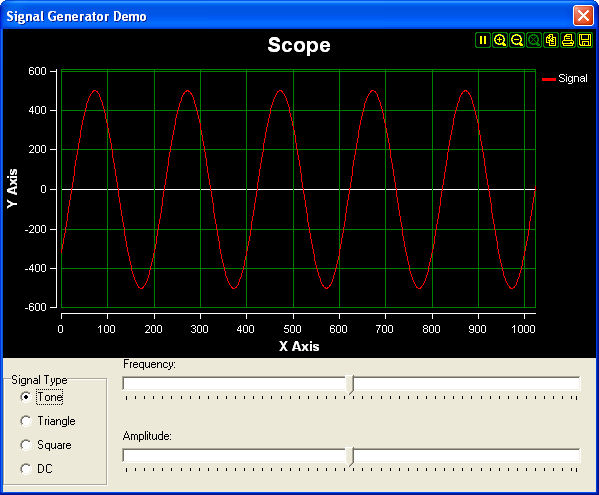Close the Signal Generator Demo window
Screen dimensions: 599x495
(x=583, y=16)
